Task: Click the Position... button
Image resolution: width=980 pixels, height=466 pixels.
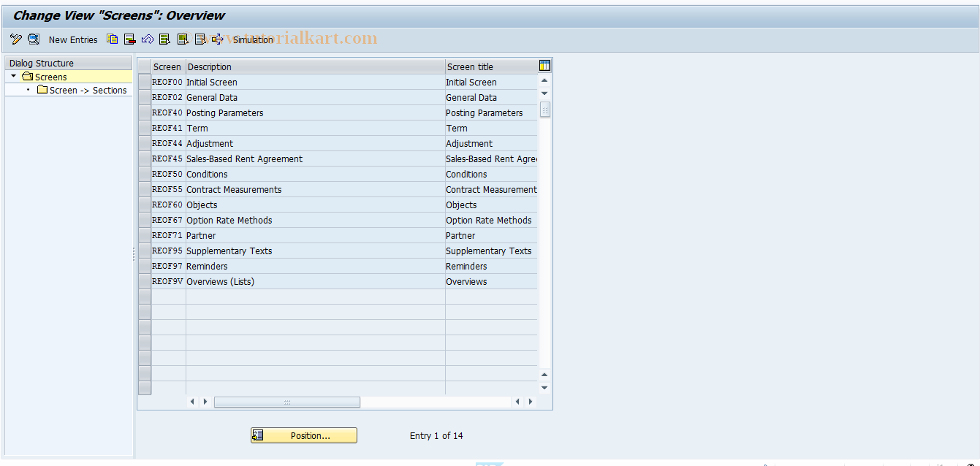Action: (304, 435)
